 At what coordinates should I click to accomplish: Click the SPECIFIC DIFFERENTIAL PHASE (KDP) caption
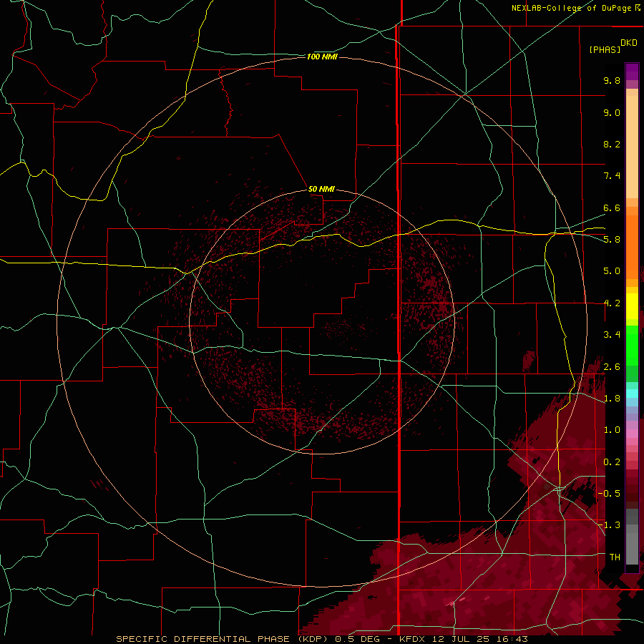(x=223, y=639)
